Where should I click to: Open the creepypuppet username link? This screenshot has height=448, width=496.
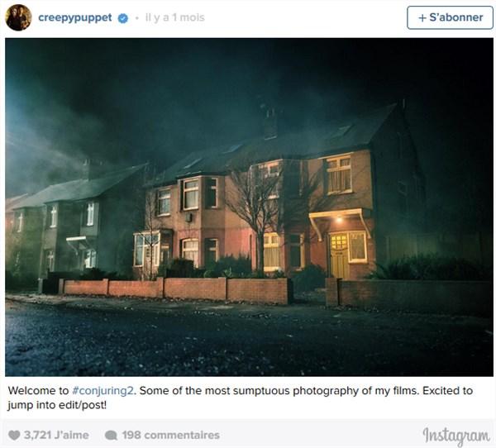pyautogui.click(x=75, y=17)
